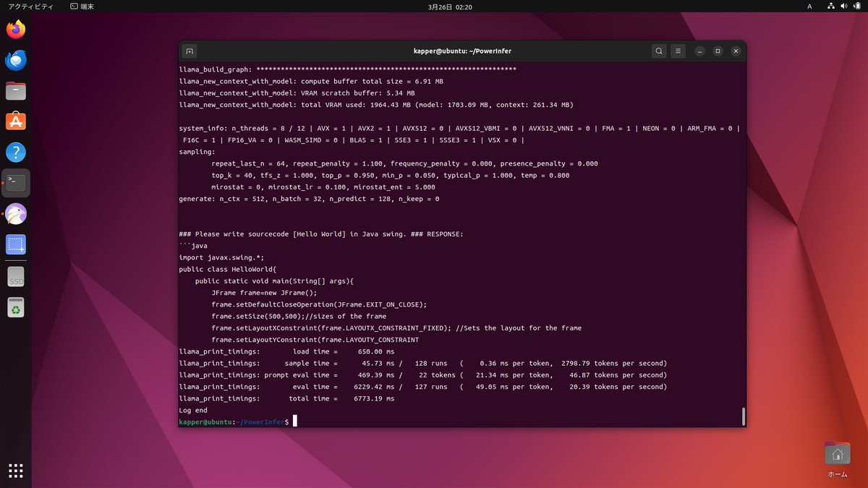
Task: Minimize the terminal window
Action: pyautogui.click(x=699, y=51)
